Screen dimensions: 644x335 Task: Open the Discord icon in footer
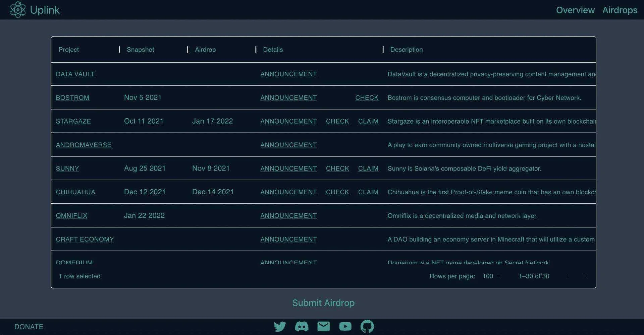302,326
